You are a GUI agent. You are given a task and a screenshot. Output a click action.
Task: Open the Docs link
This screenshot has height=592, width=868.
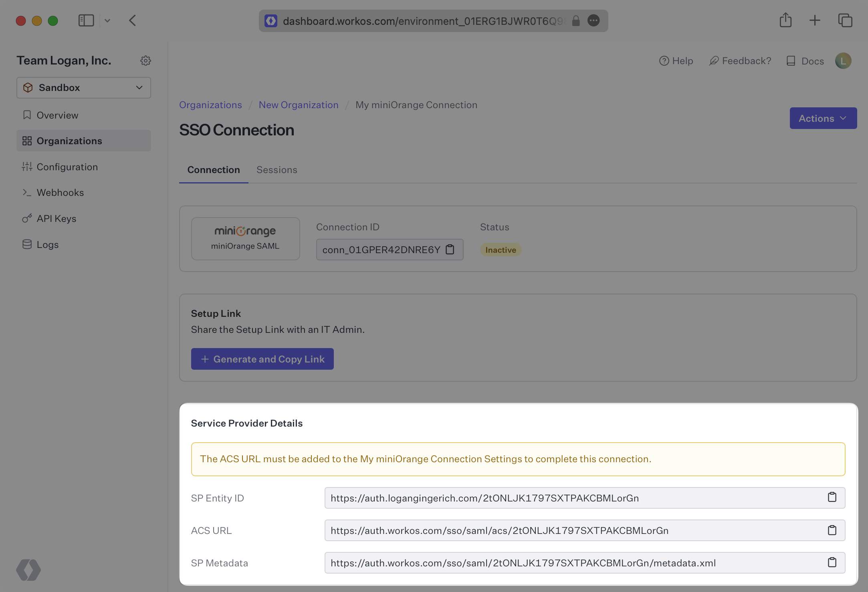(x=805, y=61)
